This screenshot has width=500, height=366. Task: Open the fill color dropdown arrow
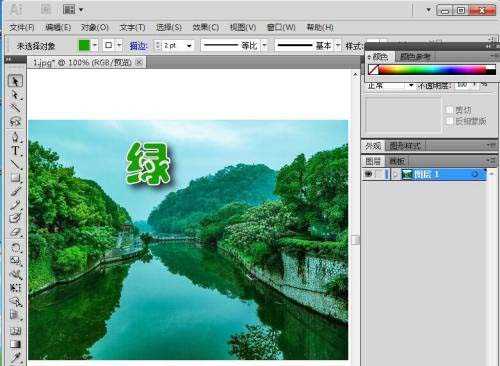click(x=95, y=45)
